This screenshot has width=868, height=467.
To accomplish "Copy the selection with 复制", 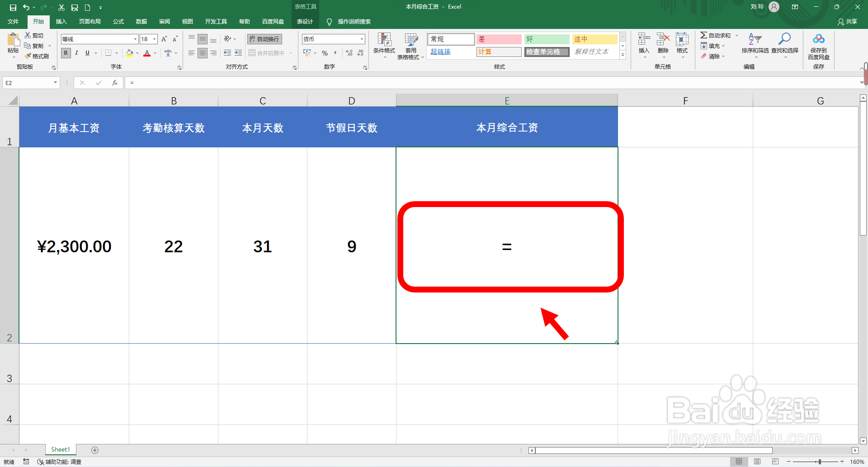I will point(34,46).
